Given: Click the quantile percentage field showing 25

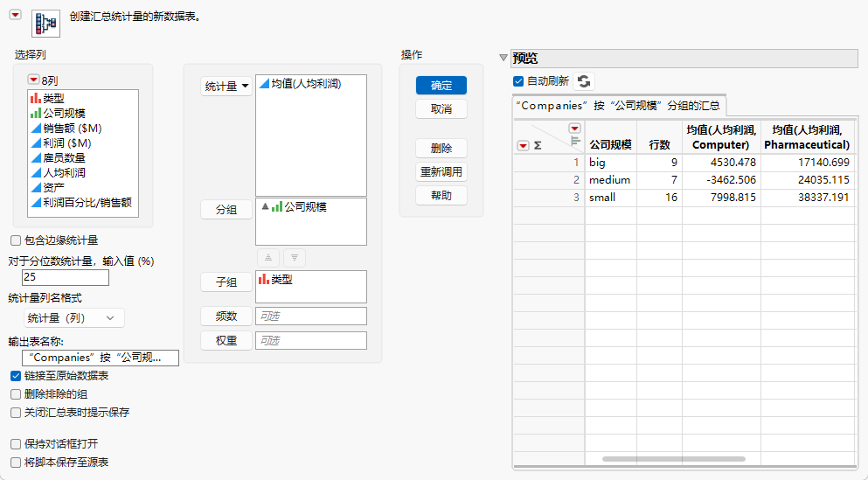Looking at the screenshot, I should (66, 277).
